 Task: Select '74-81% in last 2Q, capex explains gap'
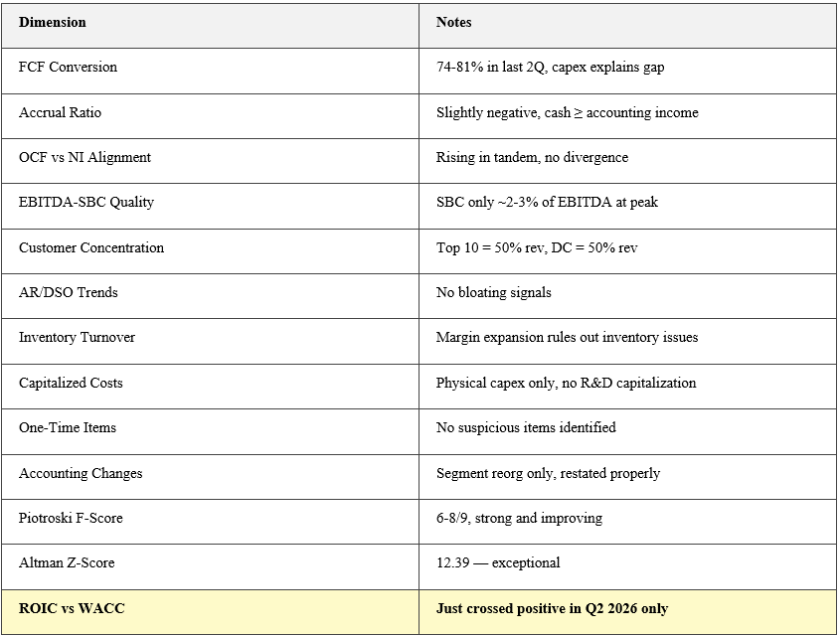tap(550, 67)
